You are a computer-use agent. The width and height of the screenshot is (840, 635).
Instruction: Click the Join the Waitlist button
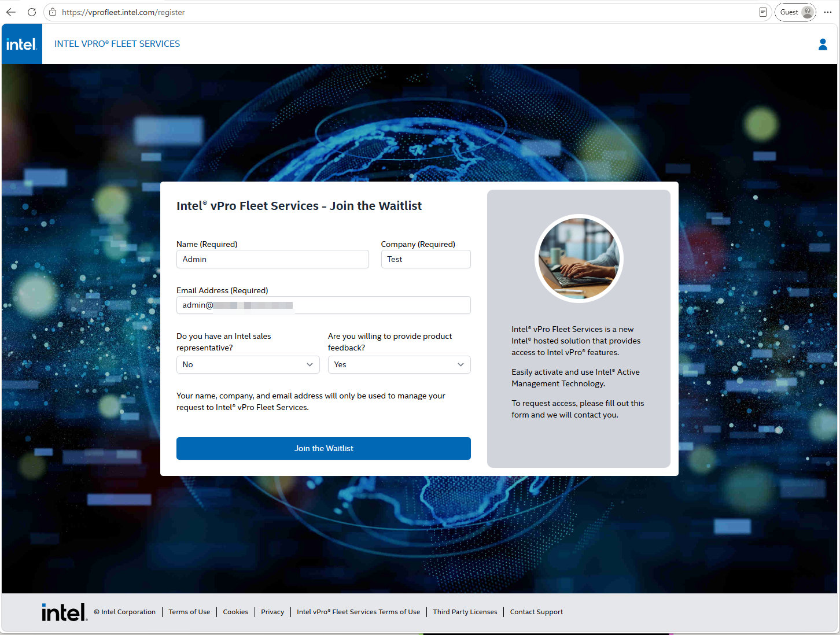click(x=323, y=448)
